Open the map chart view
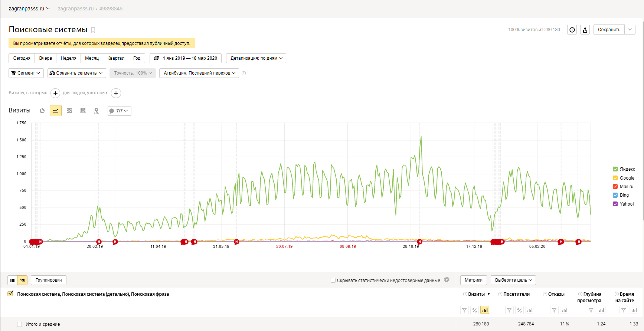This screenshot has width=644, height=331. tap(96, 111)
